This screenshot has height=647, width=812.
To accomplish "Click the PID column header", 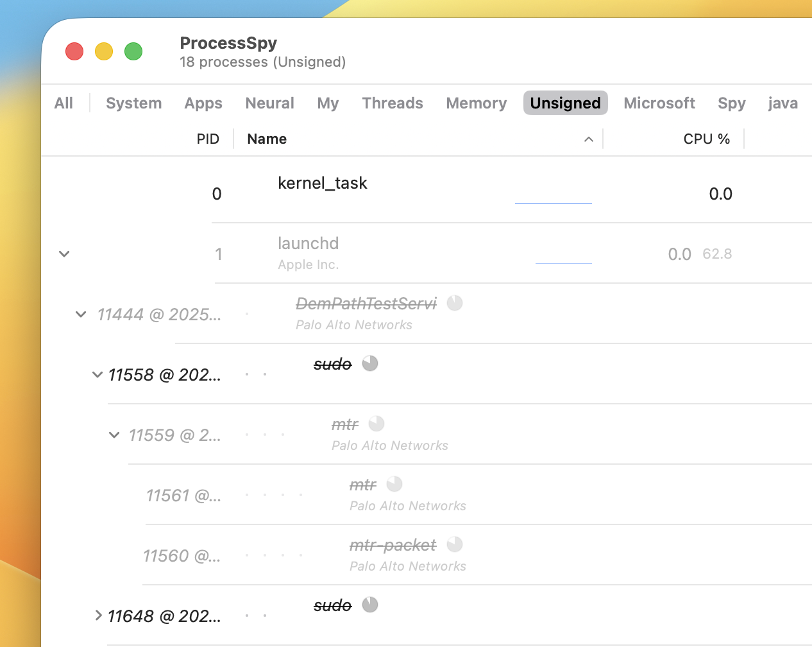I will click(208, 139).
